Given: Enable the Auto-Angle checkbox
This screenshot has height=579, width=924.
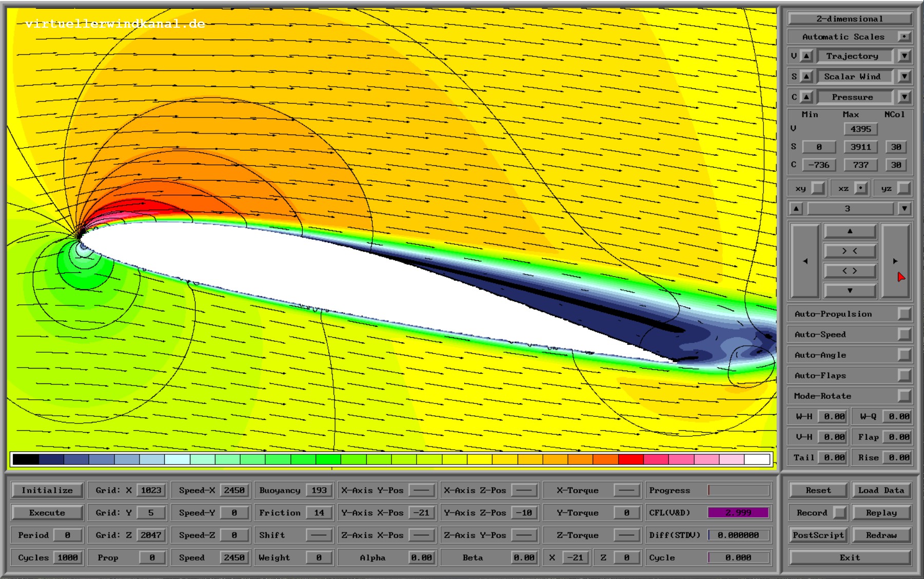Looking at the screenshot, I should tap(905, 355).
